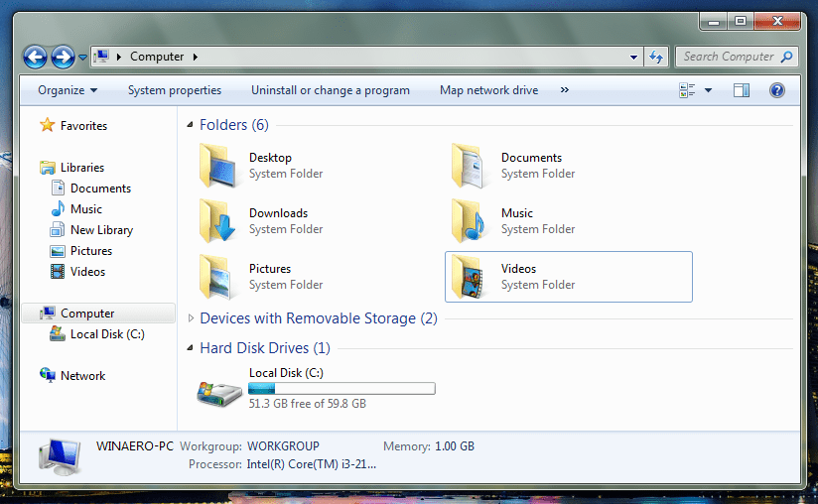
Task: Select the Desktop system folder icon
Action: (219, 166)
